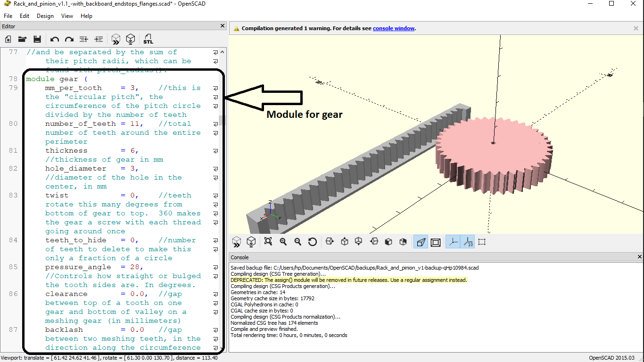The height and width of the screenshot is (362, 644).
Task: Click 'Normalized CSG tree has 174 elements' line
Action: (274, 323)
